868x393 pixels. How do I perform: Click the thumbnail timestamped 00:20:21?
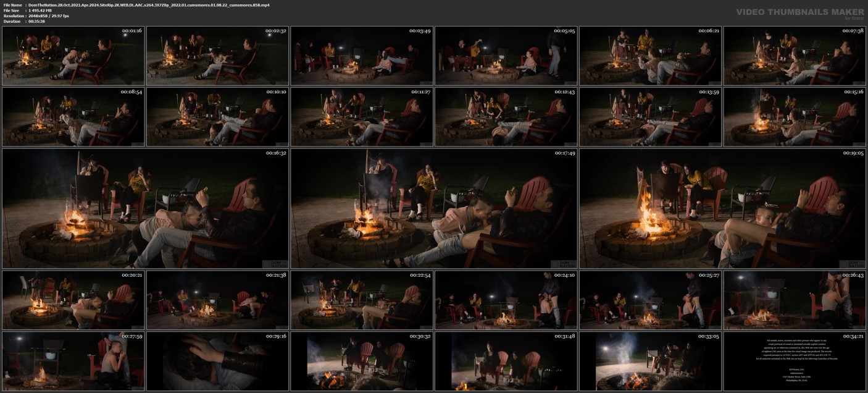pyautogui.click(x=73, y=300)
